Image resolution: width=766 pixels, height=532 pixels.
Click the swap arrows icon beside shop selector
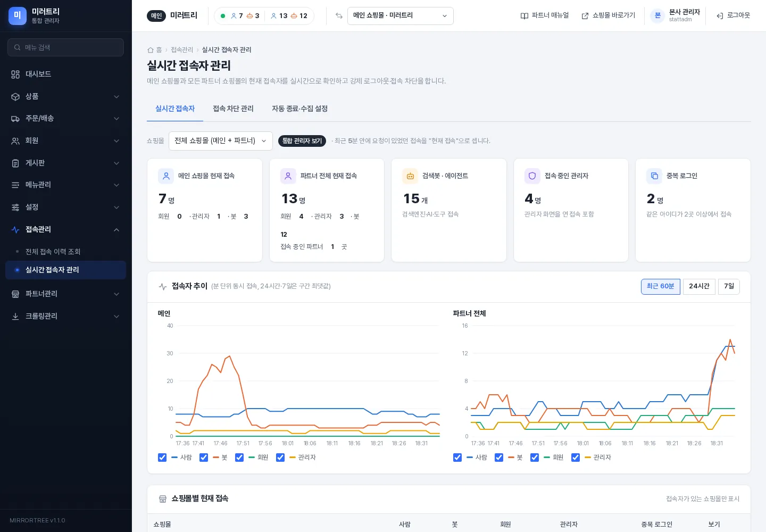point(339,16)
